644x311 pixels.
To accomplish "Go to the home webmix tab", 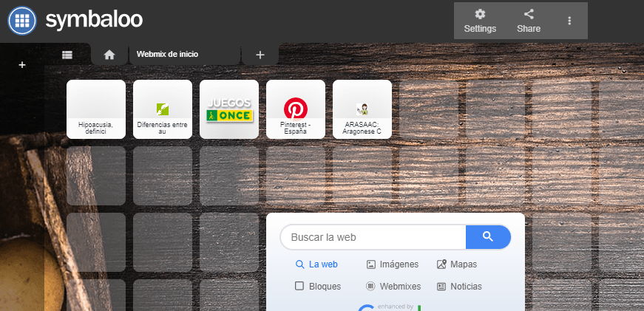I will pyautogui.click(x=109, y=55).
